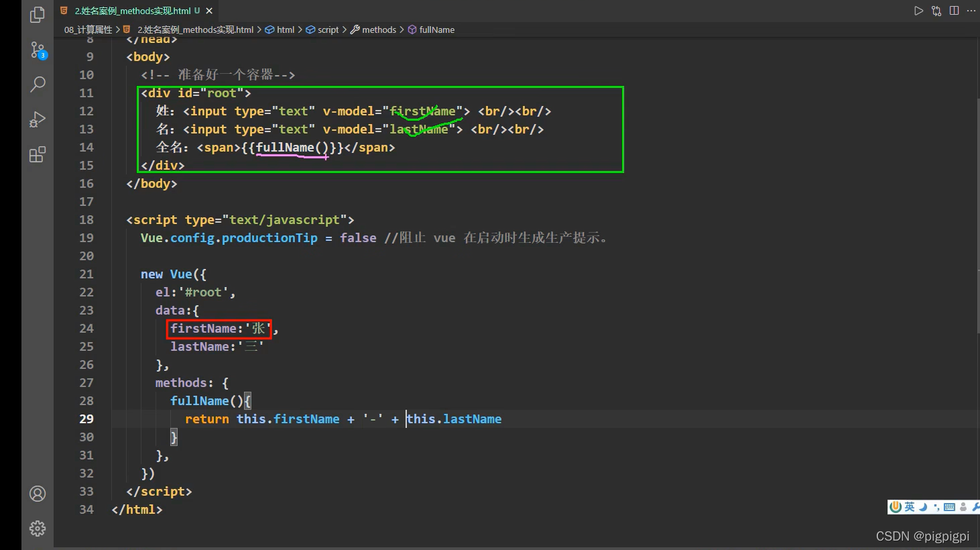Viewport: 980px width, 550px height.
Task: Click IME 英 language indicator
Action: [909, 506]
